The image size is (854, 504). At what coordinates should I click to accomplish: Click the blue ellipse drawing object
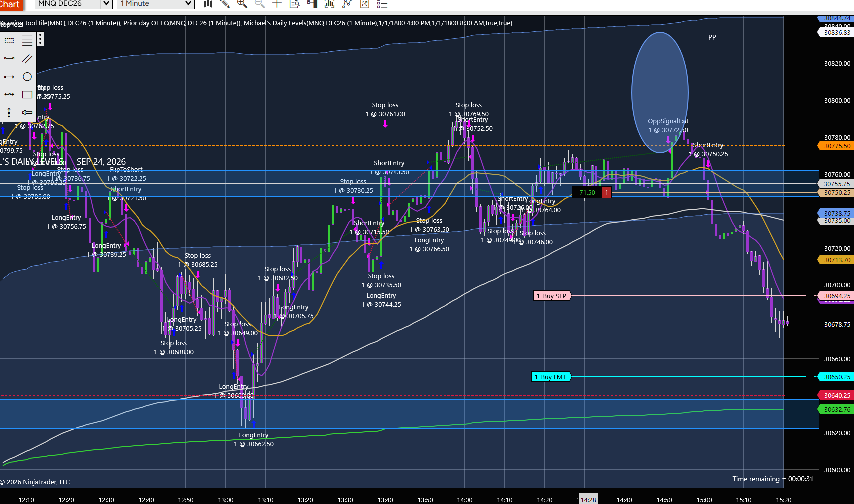pos(660,92)
